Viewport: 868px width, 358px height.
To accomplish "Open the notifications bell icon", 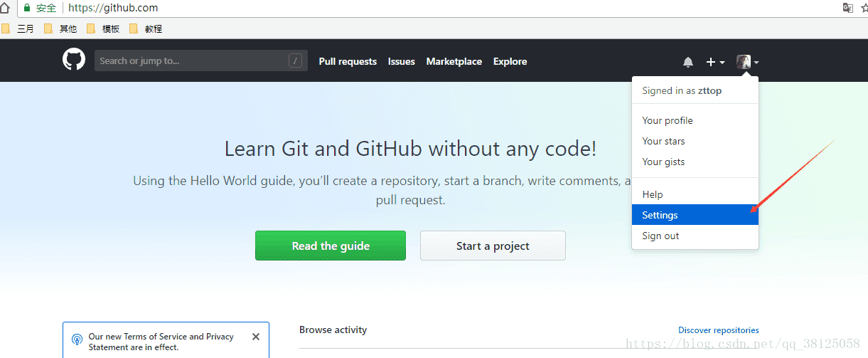I will point(688,62).
